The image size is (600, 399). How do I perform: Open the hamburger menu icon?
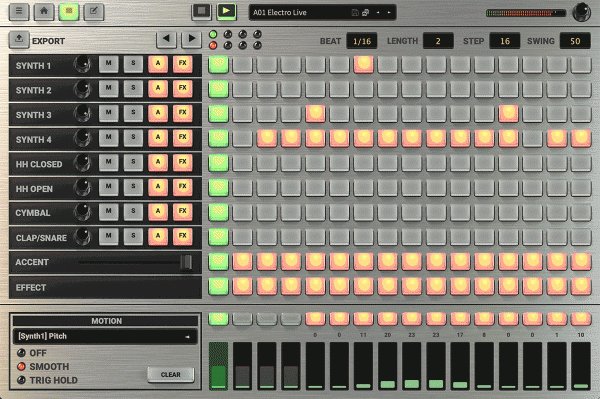click(x=19, y=11)
